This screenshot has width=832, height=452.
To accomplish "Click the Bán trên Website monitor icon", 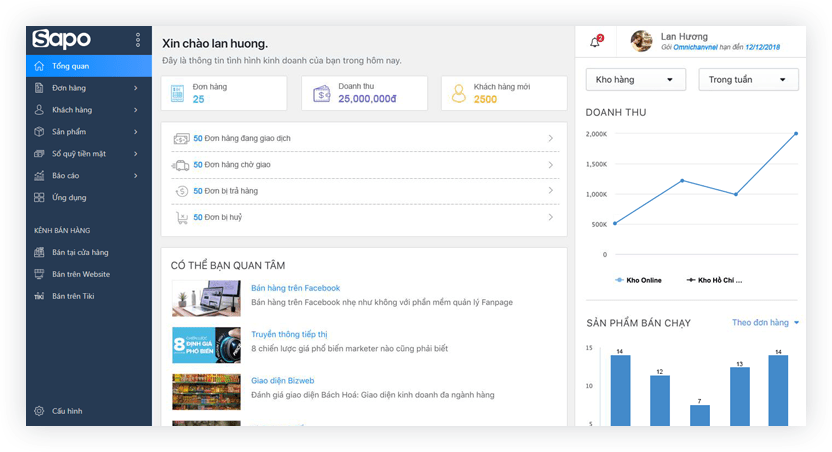I will [39, 274].
